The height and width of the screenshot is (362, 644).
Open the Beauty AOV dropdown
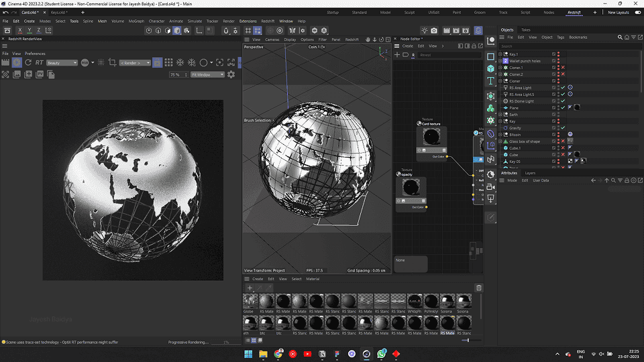click(62, 62)
